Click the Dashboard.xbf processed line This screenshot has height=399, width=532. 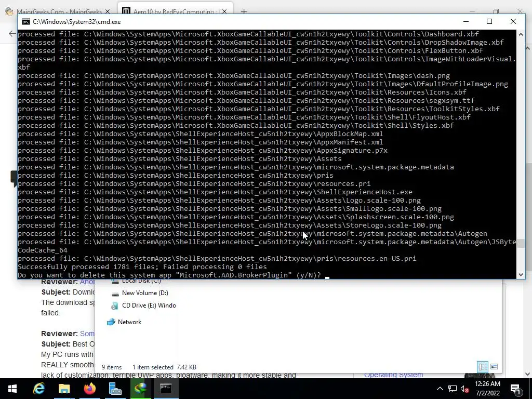(x=248, y=34)
